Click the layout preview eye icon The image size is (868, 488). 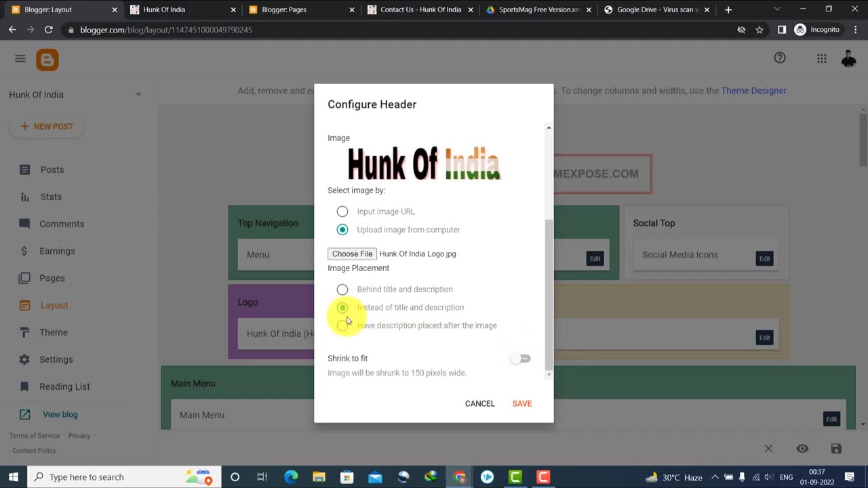point(802,449)
